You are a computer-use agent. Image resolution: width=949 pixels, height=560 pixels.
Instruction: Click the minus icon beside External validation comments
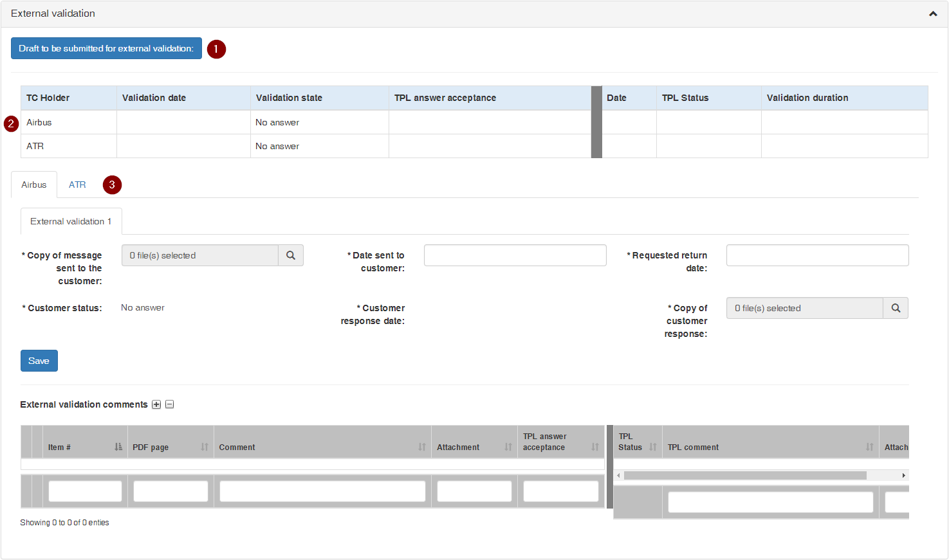(x=170, y=404)
